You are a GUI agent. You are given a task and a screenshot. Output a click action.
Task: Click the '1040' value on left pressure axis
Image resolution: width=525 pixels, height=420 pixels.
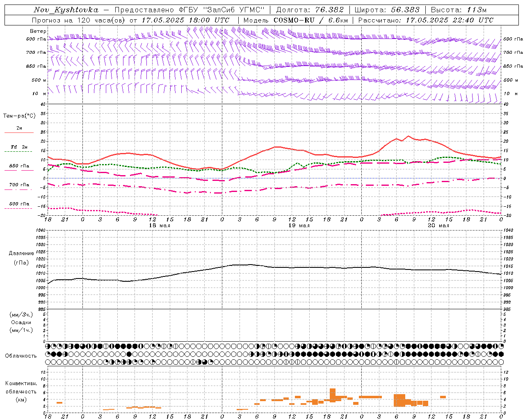(41, 231)
